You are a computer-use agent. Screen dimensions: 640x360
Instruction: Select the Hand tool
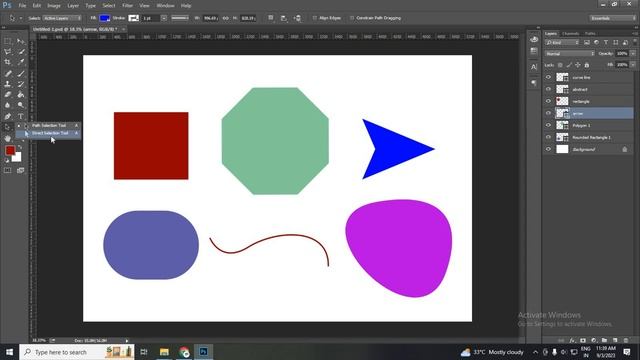[x=8, y=138]
